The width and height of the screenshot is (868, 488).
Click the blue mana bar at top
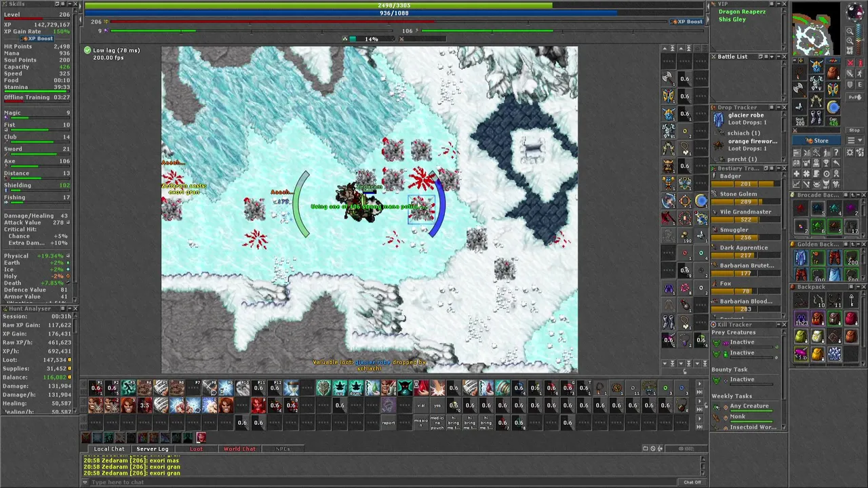click(x=393, y=13)
